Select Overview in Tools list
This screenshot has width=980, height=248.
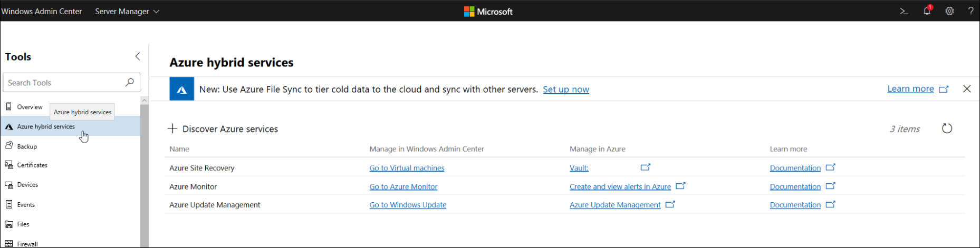pos(30,107)
